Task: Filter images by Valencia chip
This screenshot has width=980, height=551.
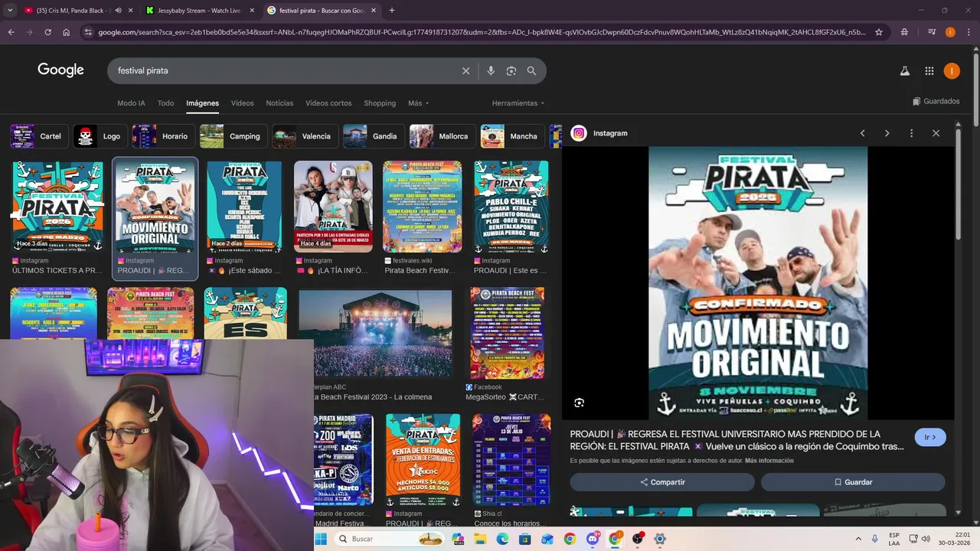Action: (x=305, y=136)
